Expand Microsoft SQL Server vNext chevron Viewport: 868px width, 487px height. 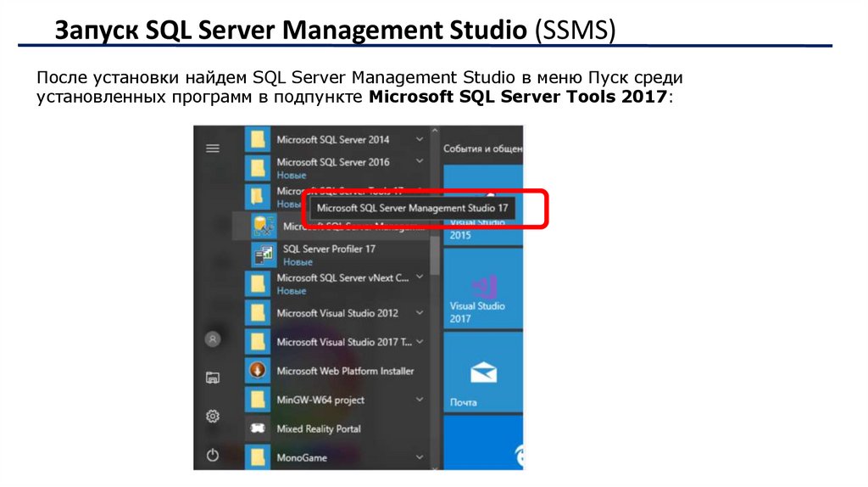(420, 277)
